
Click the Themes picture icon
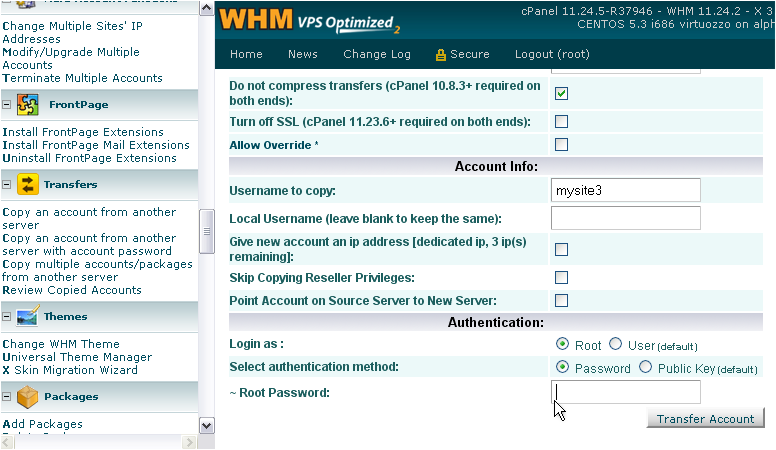[28, 316]
